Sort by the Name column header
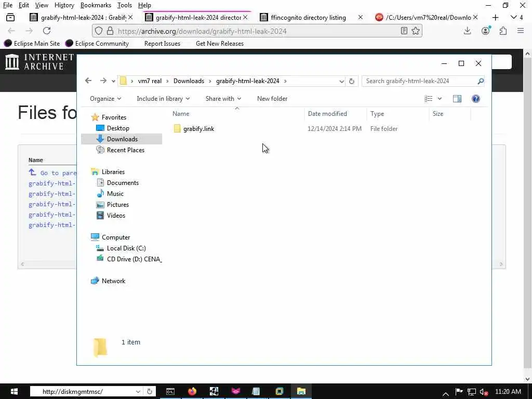532x399 pixels. [x=180, y=114]
